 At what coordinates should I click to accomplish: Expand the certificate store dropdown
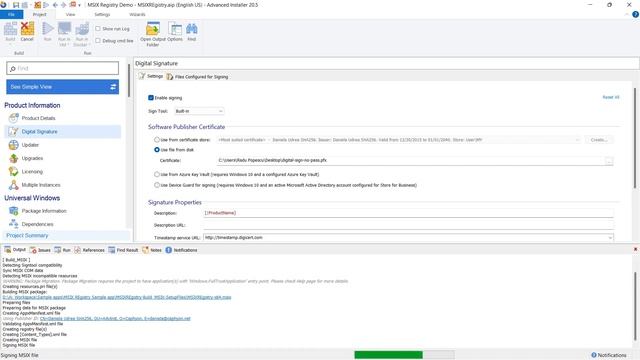[x=577, y=140]
